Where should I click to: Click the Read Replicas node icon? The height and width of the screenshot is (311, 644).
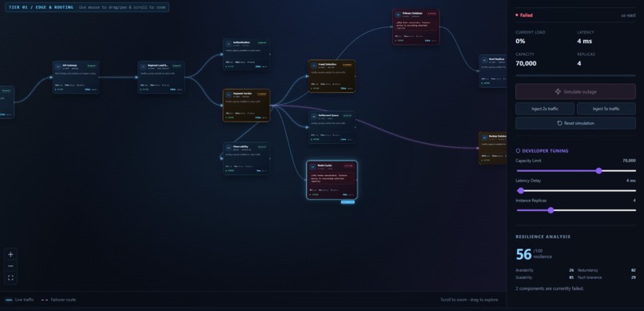[485, 61]
